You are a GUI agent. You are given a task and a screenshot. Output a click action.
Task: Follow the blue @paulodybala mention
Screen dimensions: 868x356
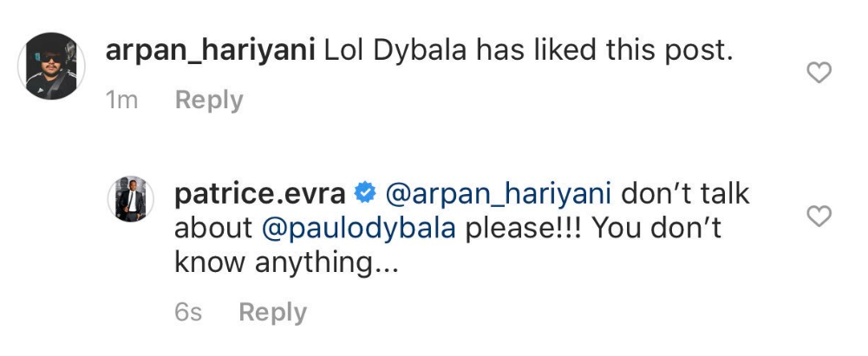(358, 230)
